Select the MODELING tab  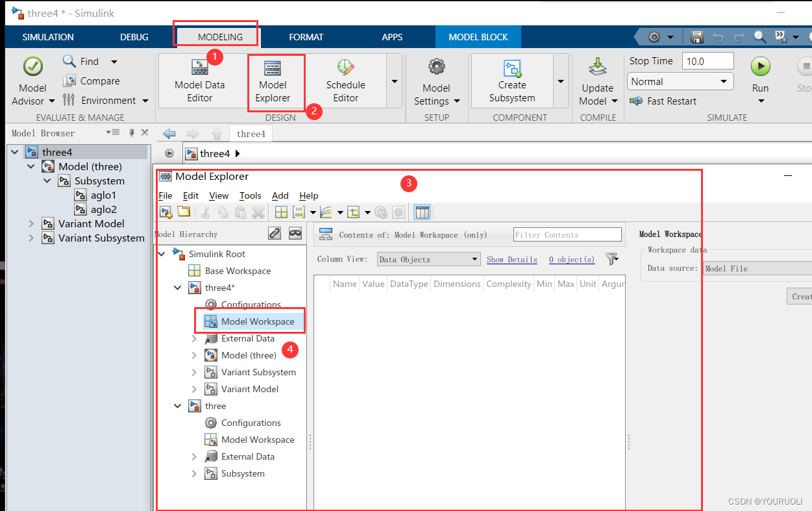click(x=220, y=37)
